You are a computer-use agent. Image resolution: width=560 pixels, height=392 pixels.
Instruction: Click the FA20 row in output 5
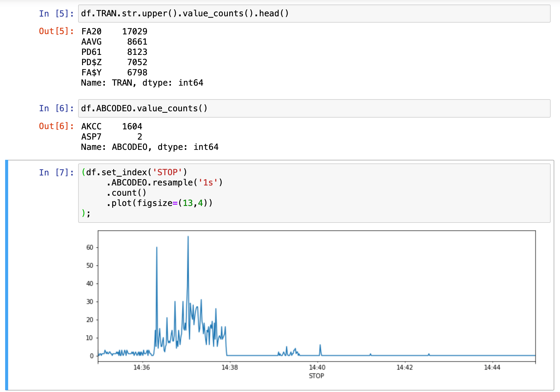point(114,31)
